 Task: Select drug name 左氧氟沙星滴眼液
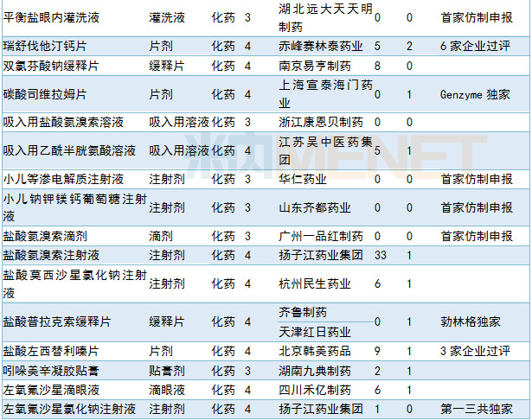(x=51, y=390)
